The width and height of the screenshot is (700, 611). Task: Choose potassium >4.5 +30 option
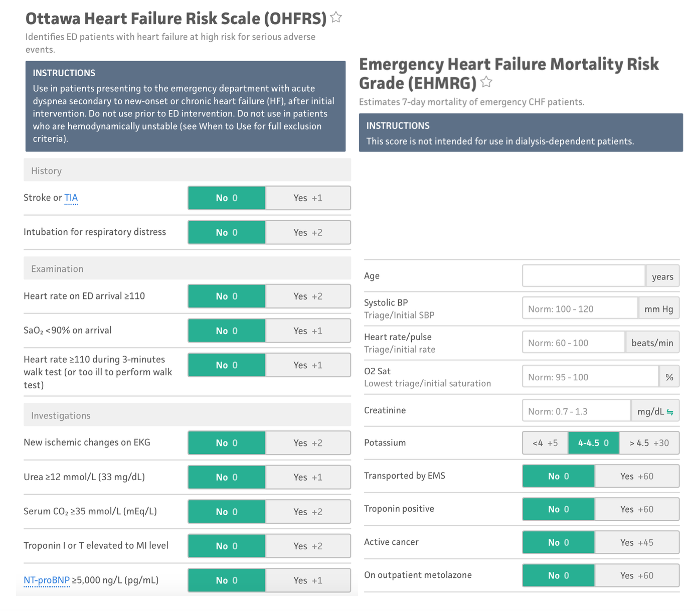[649, 443]
